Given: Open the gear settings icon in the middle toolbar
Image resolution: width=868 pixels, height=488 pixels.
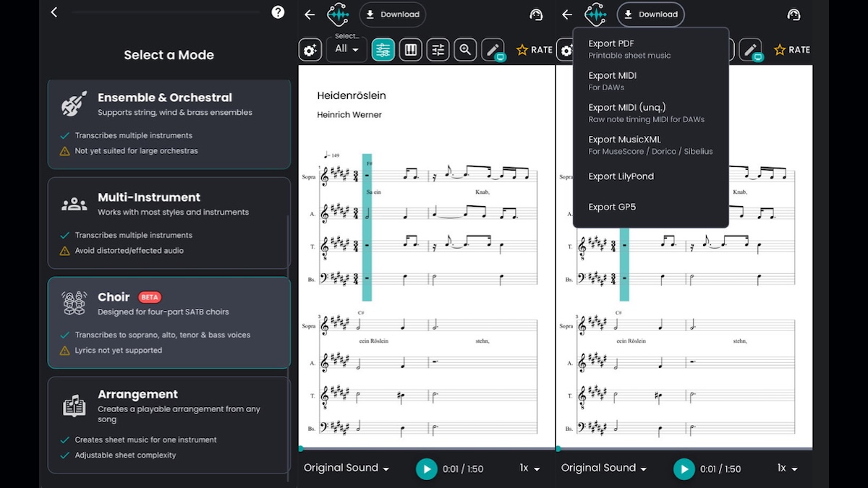Looking at the screenshot, I should pyautogui.click(x=310, y=50).
